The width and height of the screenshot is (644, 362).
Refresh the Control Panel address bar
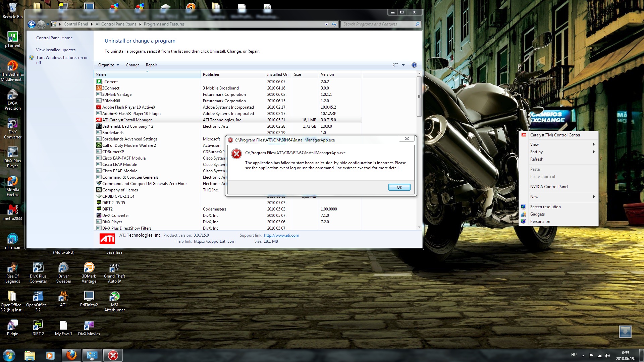click(334, 24)
